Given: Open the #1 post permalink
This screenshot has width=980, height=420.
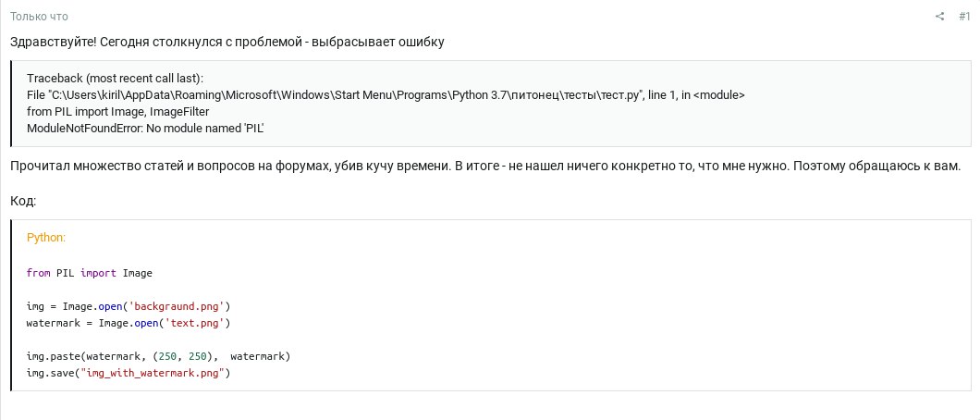Looking at the screenshot, I should pyautogui.click(x=964, y=17).
